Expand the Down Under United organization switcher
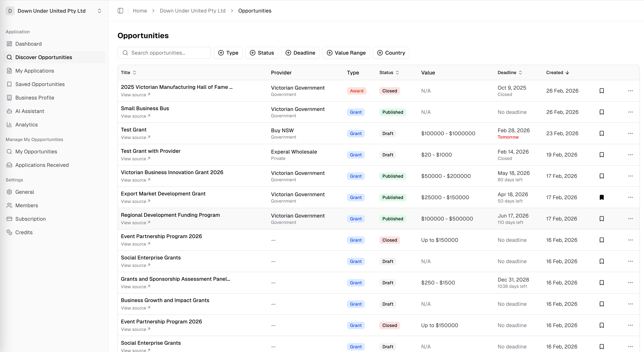The height and width of the screenshot is (352, 644). point(99,11)
